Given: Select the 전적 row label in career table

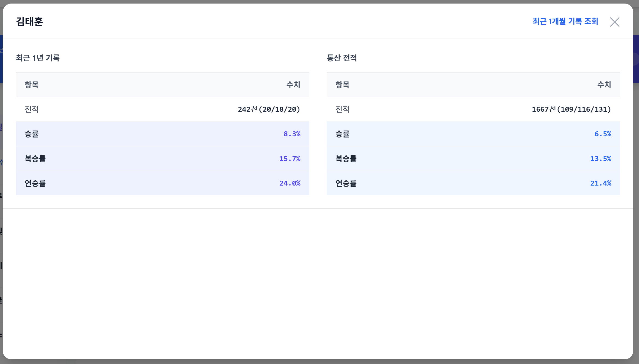Looking at the screenshot, I should click(x=343, y=109).
